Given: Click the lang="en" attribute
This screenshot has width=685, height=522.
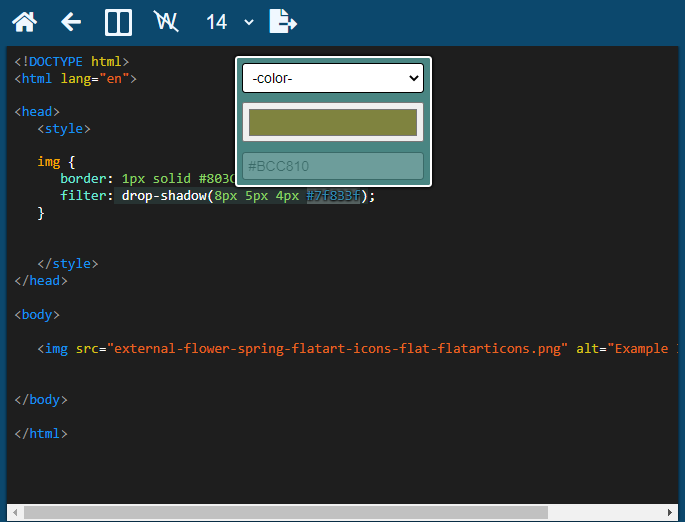Looking at the screenshot, I should (x=95, y=79).
